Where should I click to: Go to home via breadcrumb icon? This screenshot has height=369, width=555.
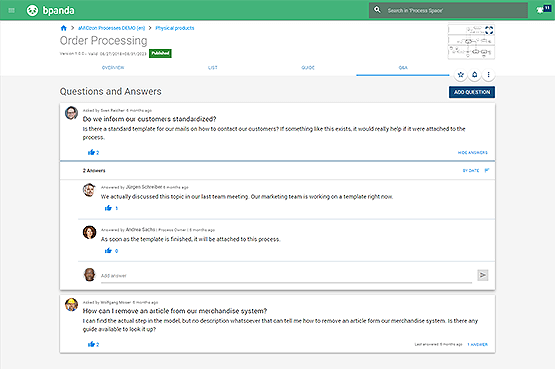(64, 28)
